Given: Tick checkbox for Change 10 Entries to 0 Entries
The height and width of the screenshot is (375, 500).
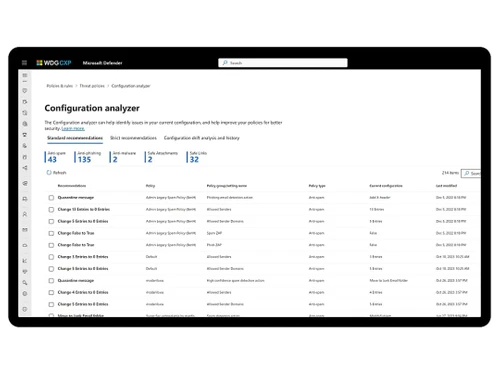Looking at the screenshot, I should point(51,210).
